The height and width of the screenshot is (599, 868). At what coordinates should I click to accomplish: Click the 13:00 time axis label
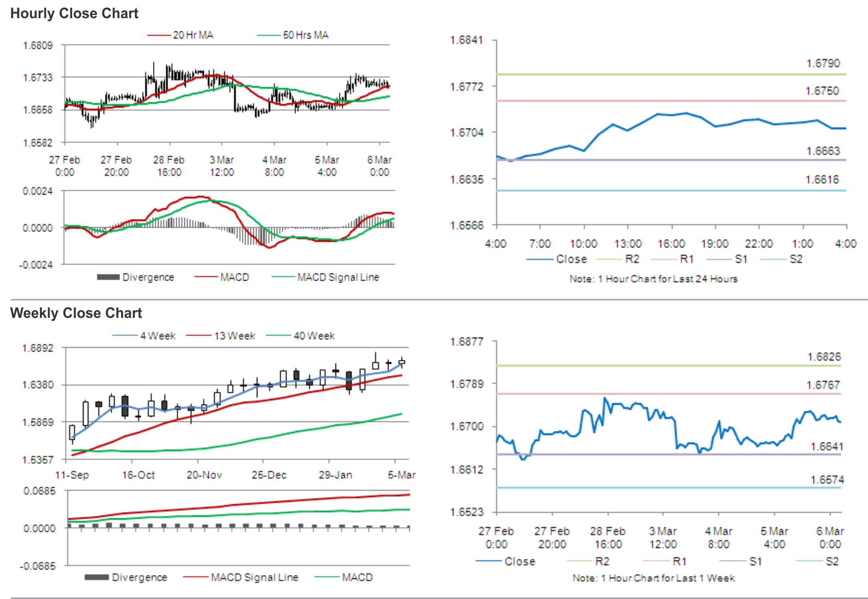pos(628,244)
